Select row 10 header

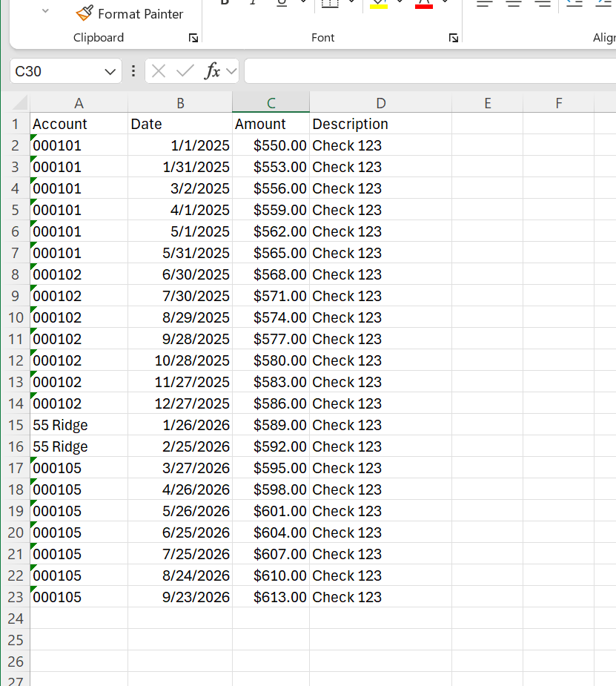tap(16, 317)
